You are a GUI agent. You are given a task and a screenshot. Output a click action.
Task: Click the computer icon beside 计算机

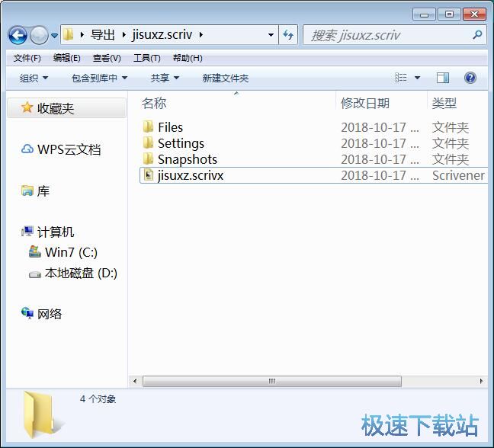[27, 232]
